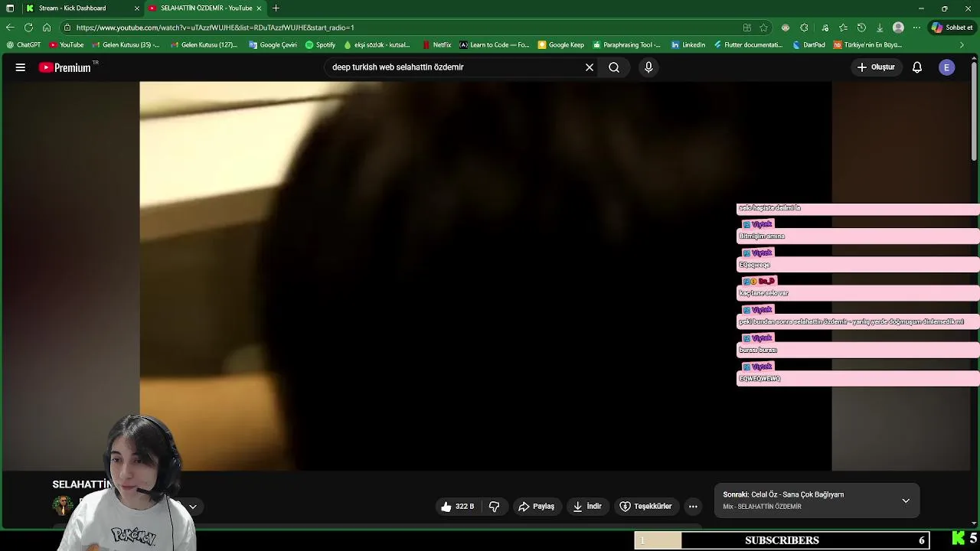
Task: Click the YouTube Premium logo
Action: click(x=65, y=67)
